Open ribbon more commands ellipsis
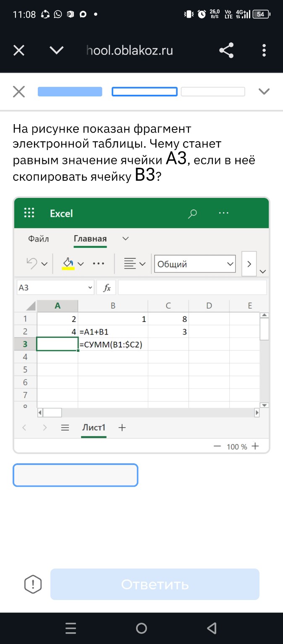Screen dimensions: 283x644 (x=98, y=264)
